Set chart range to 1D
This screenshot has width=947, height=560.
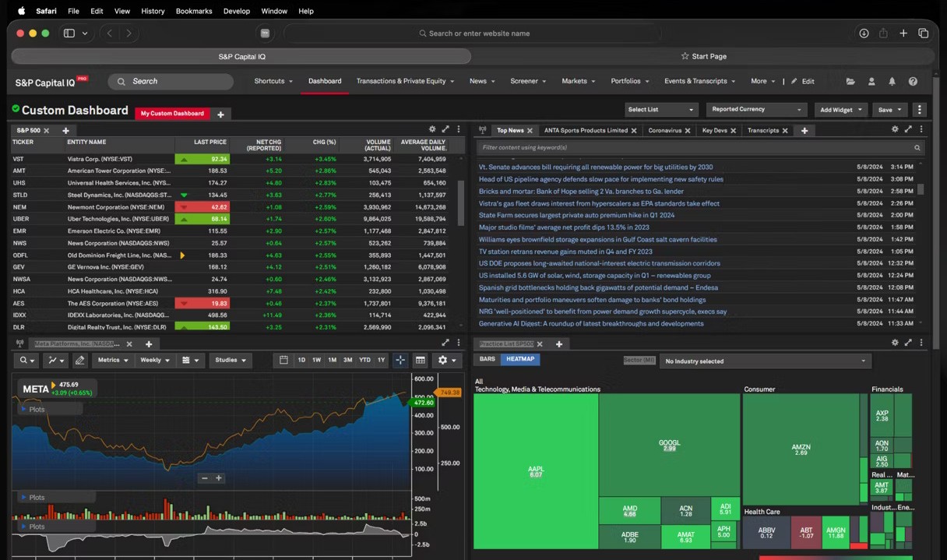[x=301, y=360]
